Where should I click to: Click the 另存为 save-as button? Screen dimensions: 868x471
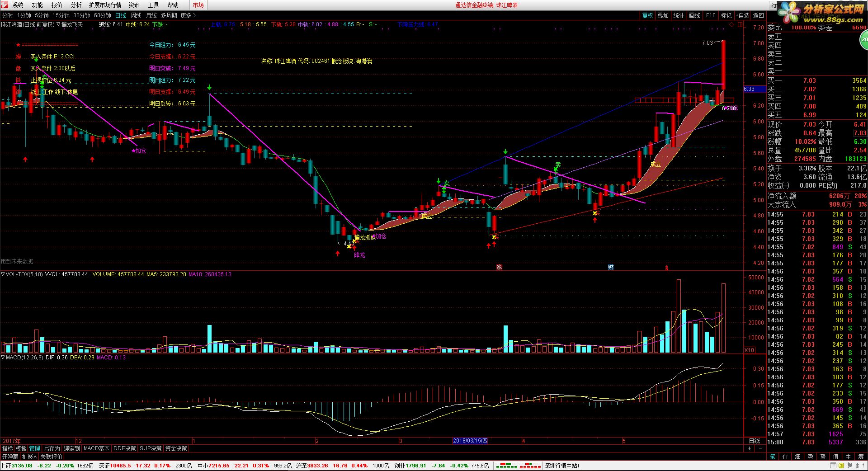point(52,448)
